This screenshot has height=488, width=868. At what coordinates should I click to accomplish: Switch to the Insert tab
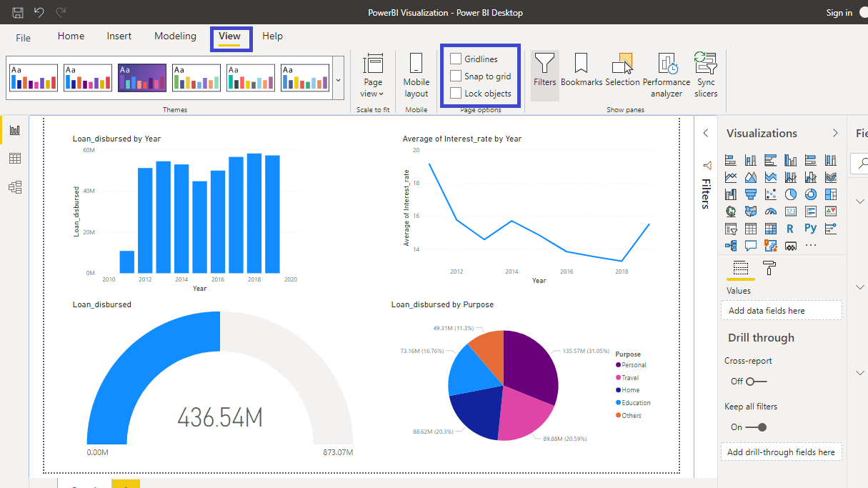tap(119, 36)
